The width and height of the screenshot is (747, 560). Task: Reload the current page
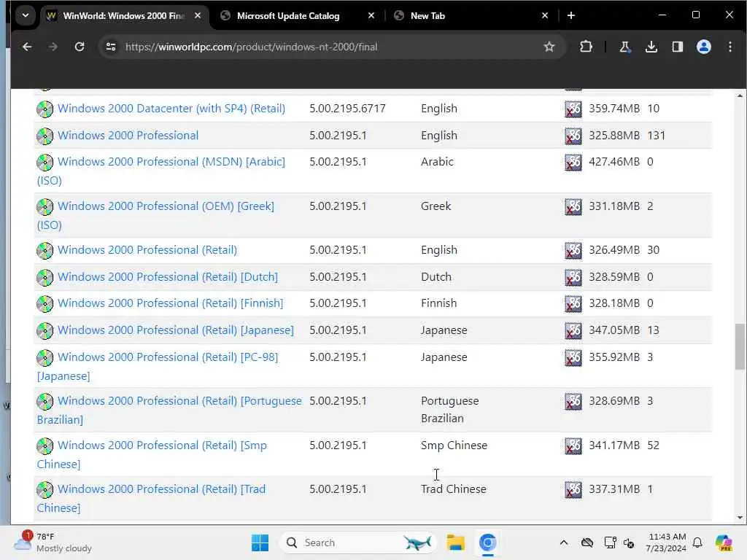click(80, 47)
